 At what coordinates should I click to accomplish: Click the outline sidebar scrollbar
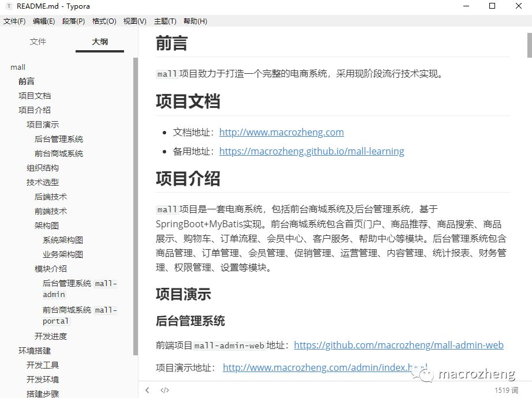point(136,206)
